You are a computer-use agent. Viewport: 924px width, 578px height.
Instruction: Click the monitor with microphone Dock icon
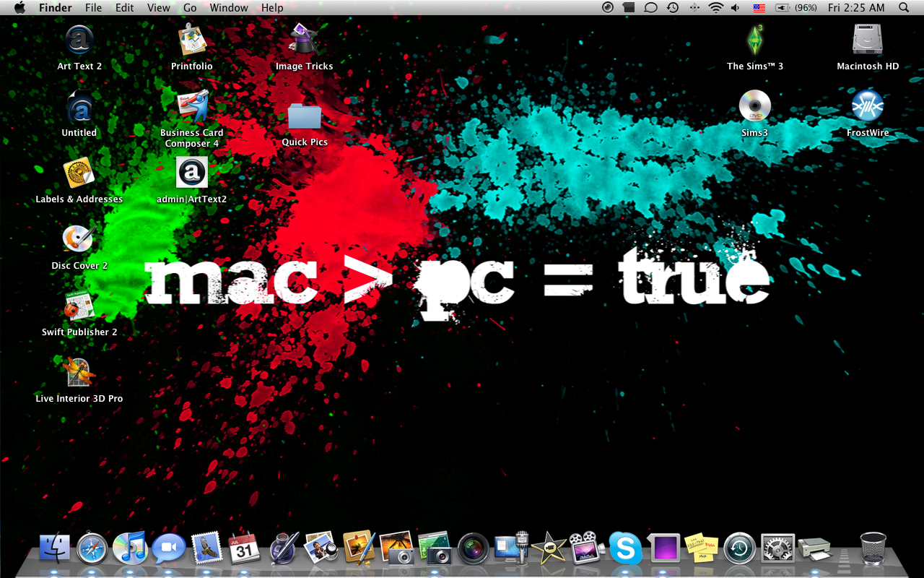tap(511, 548)
